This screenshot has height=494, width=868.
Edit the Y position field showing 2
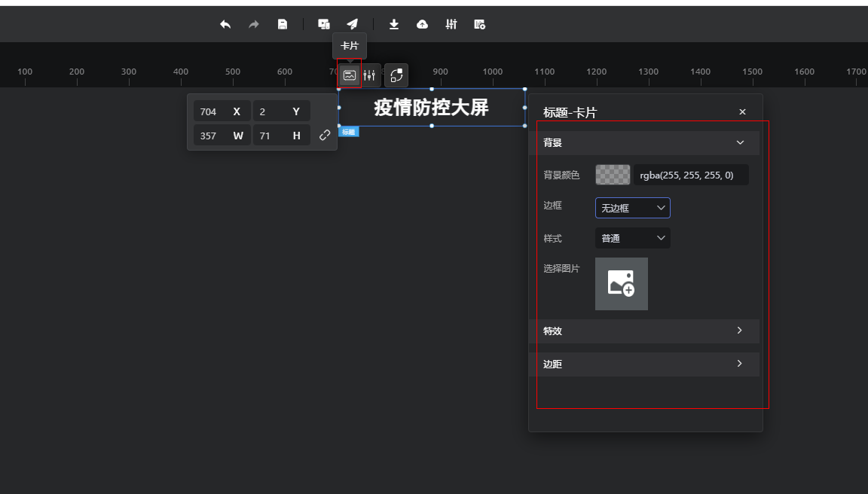tap(281, 111)
